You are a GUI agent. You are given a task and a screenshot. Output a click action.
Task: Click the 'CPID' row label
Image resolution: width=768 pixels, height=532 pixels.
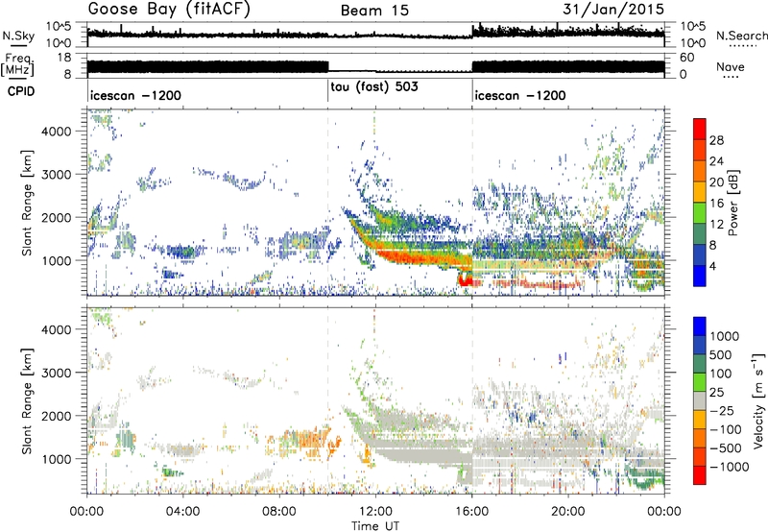coord(21,91)
